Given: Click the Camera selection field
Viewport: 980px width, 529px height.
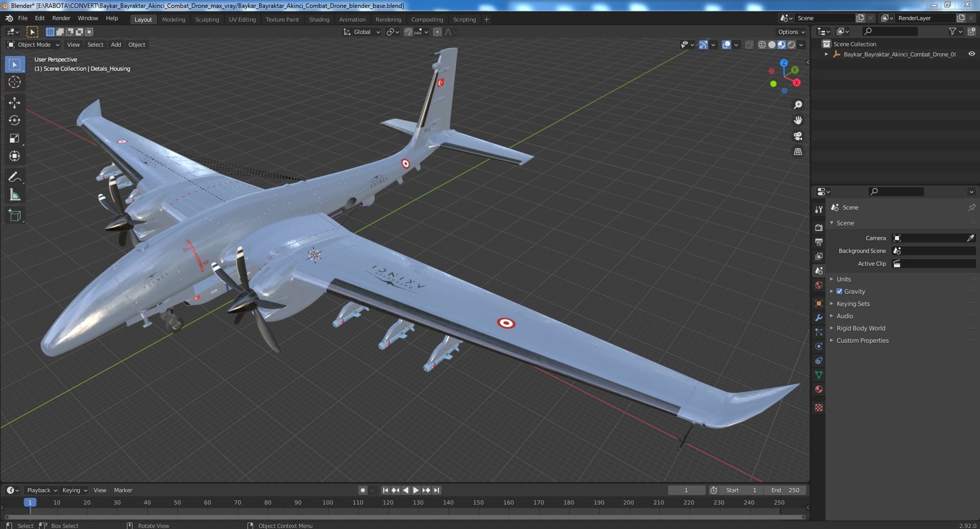Looking at the screenshot, I should pyautogui.click(x=933, y=238).
